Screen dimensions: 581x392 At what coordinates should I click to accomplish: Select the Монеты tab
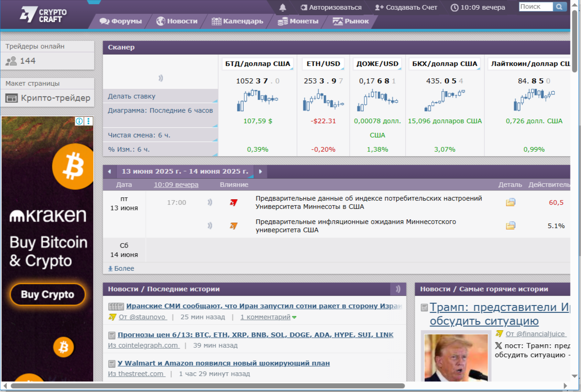tap(298, 21)
